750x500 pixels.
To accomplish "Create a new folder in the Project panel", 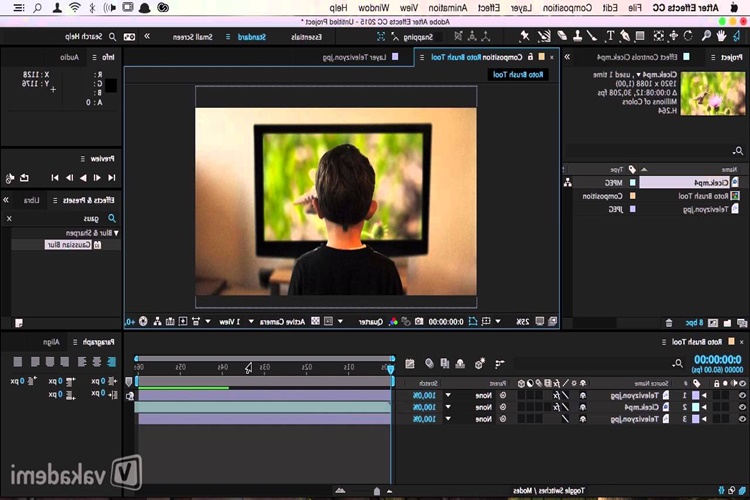I will (727, 323).
